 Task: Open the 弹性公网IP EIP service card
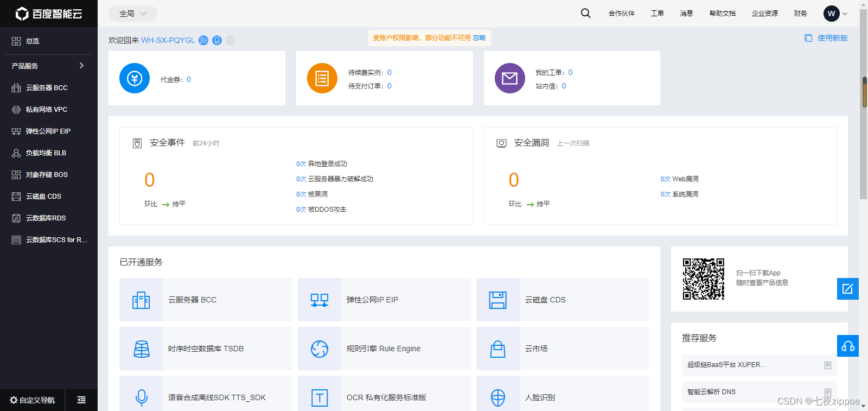pos(384,300)
